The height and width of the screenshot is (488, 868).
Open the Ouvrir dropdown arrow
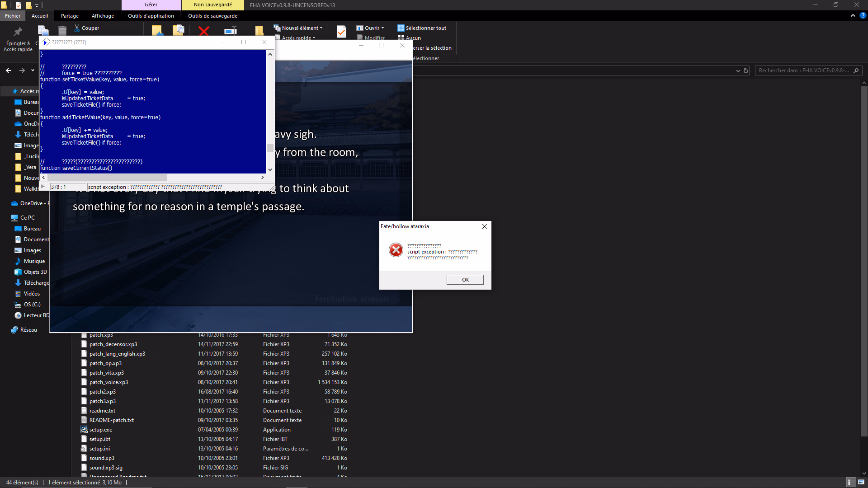(382, 28)
